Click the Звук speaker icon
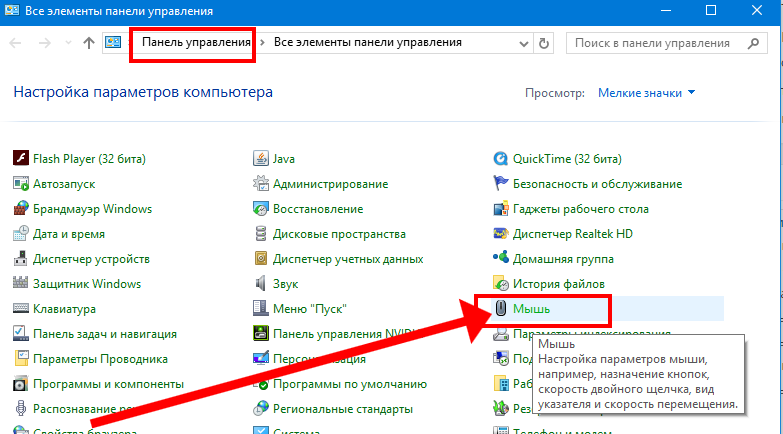The image size is (783, 434). pos(260,284)
